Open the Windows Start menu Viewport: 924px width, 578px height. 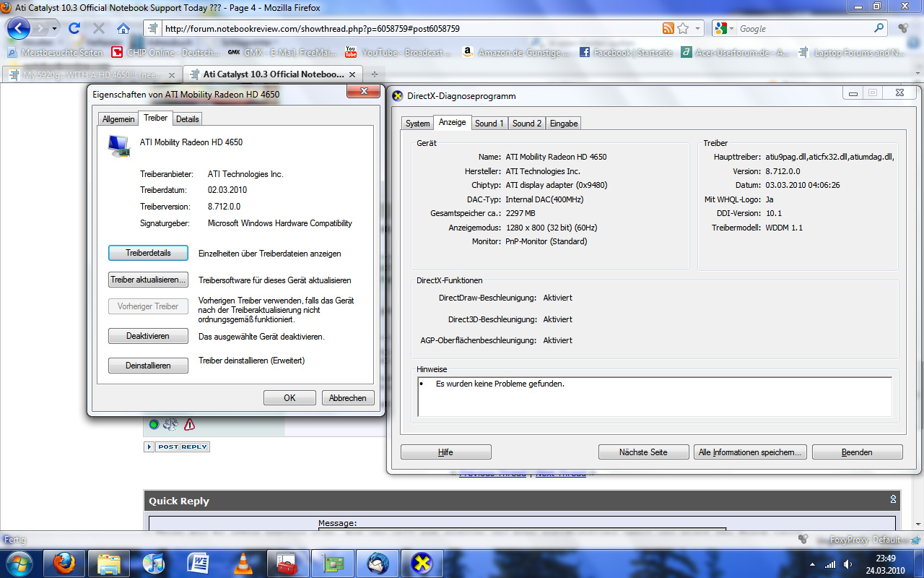pos(19,563)
